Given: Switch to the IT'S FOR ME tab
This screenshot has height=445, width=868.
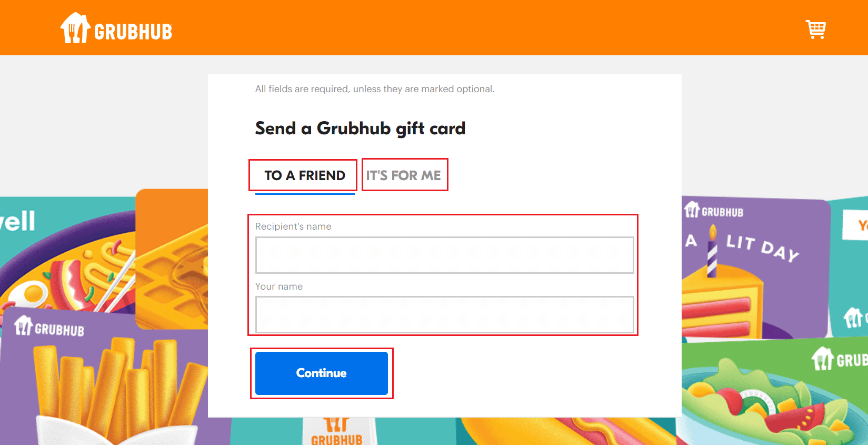Looking at the screenshot, I should click(x=404, y=175).
